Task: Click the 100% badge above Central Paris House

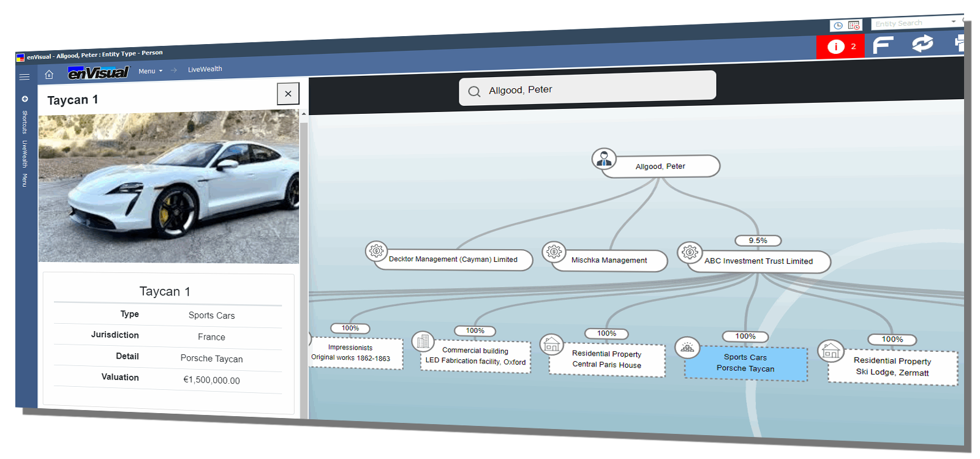Action: 607,334
